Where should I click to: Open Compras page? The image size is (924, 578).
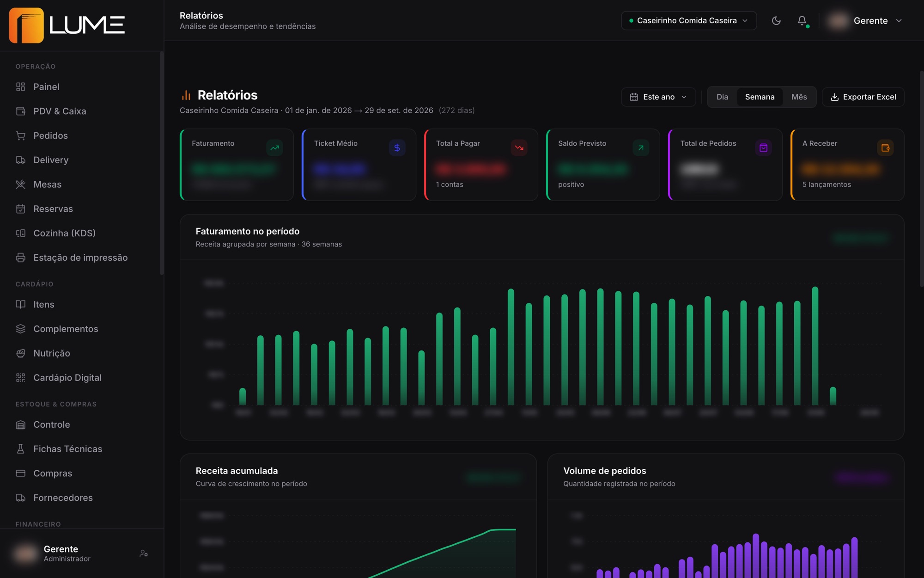[x=53, y=474]
